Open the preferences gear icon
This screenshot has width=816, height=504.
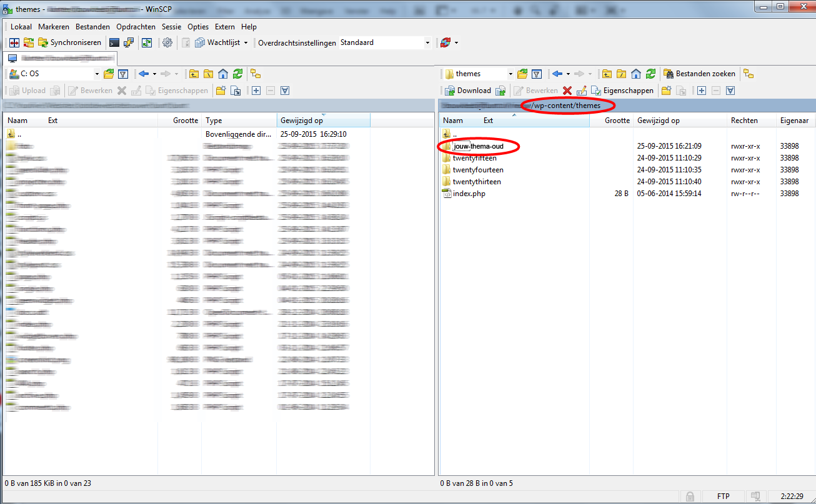point(167,42)
